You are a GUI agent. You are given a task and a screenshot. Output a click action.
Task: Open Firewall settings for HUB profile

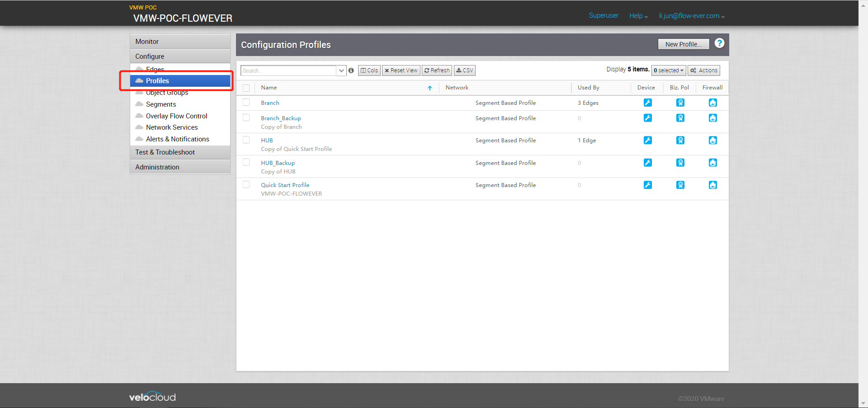pos(712,140)
